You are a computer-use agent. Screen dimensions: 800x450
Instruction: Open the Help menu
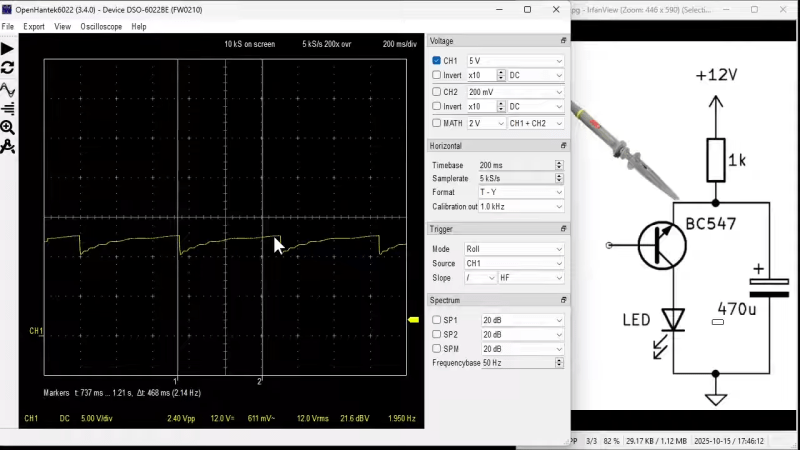[139, 27]
